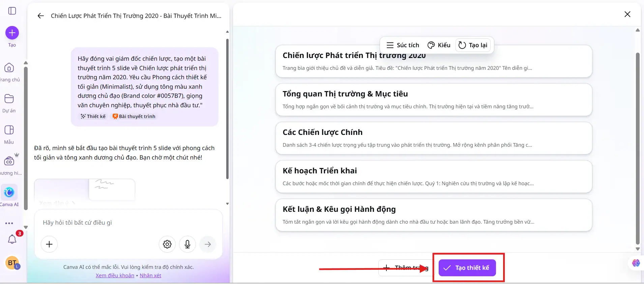
Task: Open the three-dot more menu
Action: tap(9, 223)
